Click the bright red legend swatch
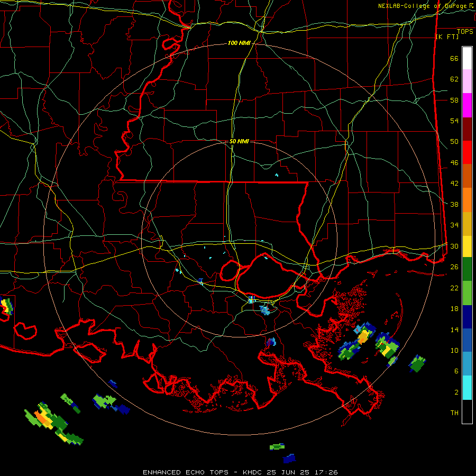476x476 pixels. tap(467, 152)
